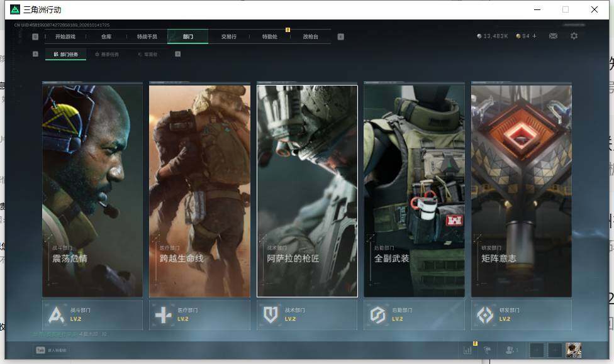Switch to the 仓库 tab

click(106, 37)
